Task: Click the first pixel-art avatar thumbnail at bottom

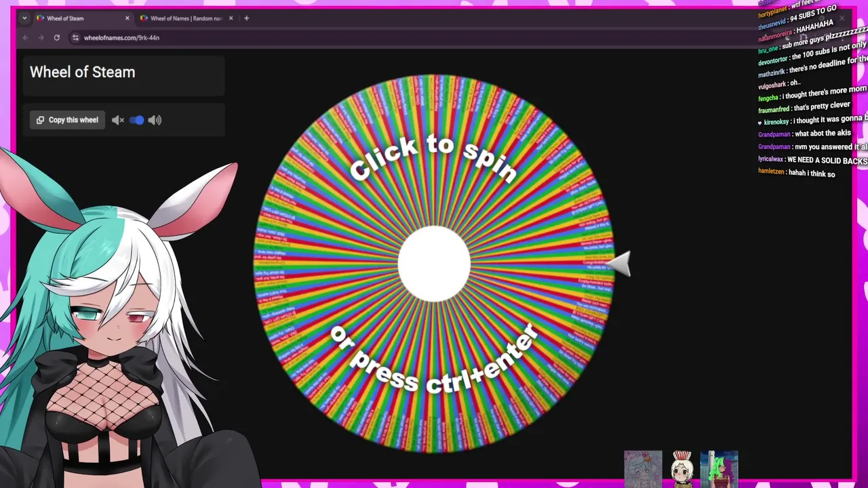Action: click(x=643, y=469)
